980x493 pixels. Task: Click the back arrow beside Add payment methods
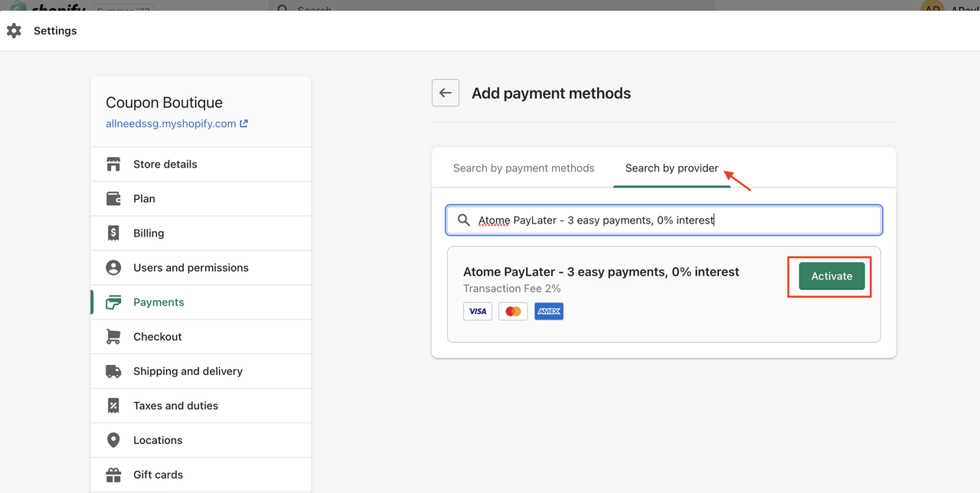445,93
